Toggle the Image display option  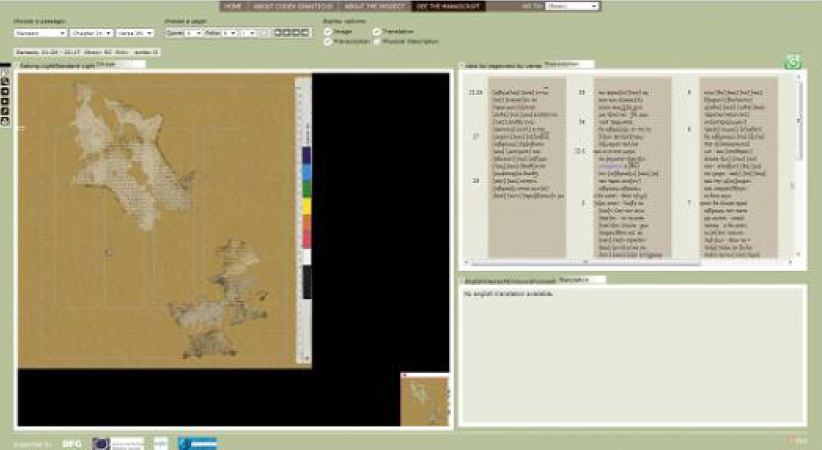[329, 32]
